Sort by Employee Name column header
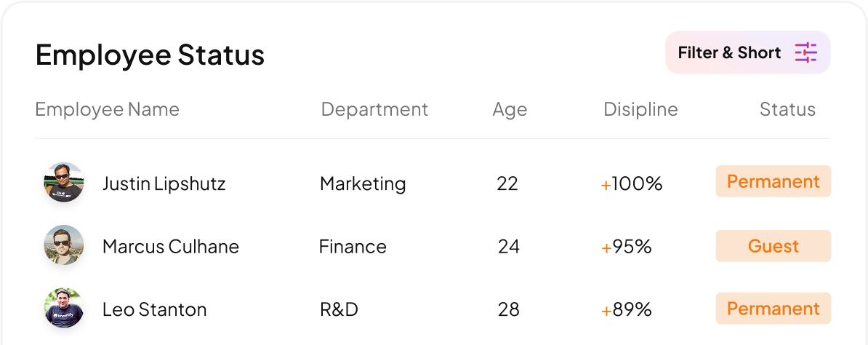The image size is (868, 345). (108, 109)
